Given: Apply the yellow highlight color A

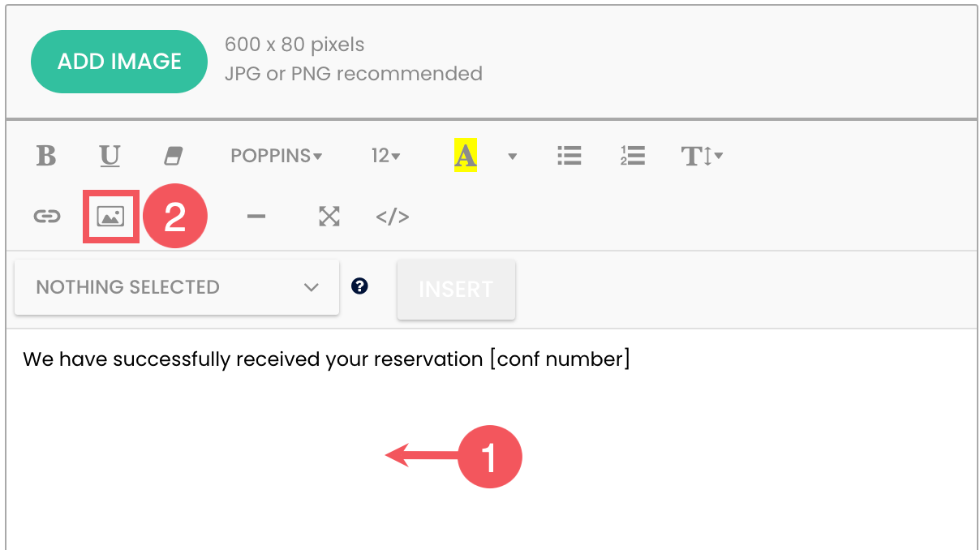Looking at the screenshot, I should [465, 155].
